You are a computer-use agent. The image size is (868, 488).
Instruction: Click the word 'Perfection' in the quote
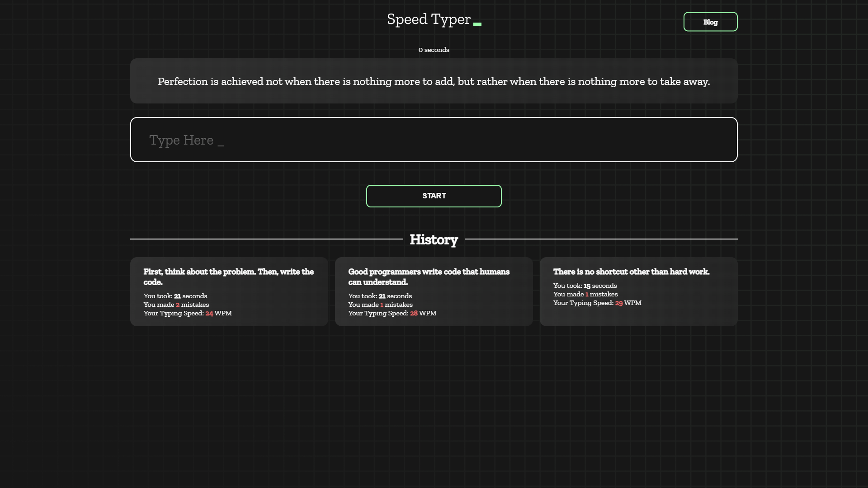point(183,81)
